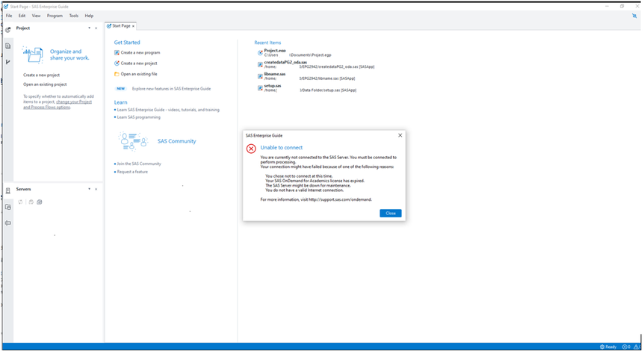Select the Servers pane icon in the sidebar
644x351 pixels.
(7, 190)
